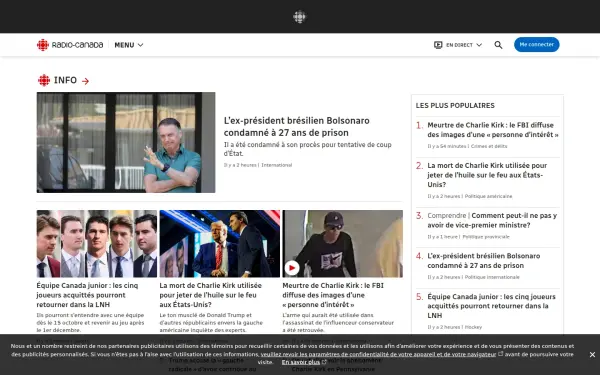This screenshot has height=375, width=600.
Task: Click 'Politique internationale' category tag
Action: point(492,277)
